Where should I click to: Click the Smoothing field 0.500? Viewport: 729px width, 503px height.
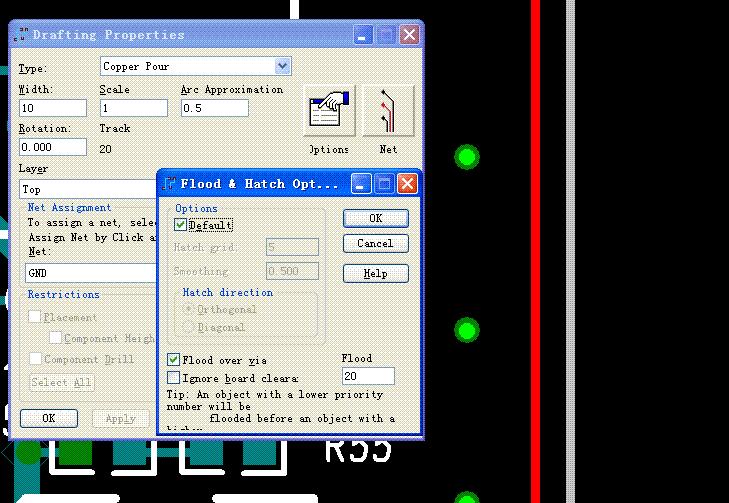292,271
